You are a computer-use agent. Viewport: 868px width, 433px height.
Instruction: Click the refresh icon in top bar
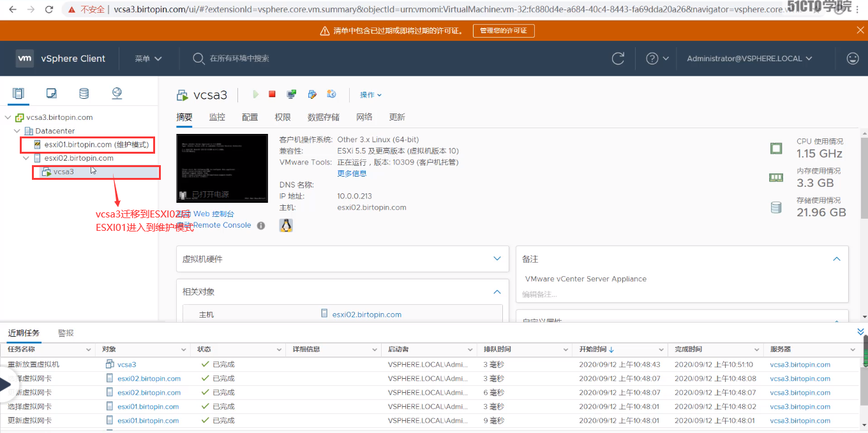(x=618, y=59)
